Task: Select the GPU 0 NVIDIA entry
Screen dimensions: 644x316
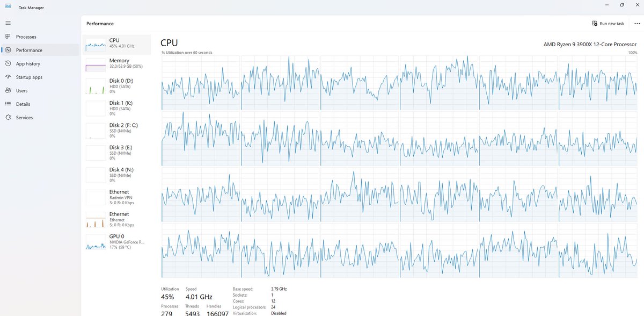Action: 116,242
